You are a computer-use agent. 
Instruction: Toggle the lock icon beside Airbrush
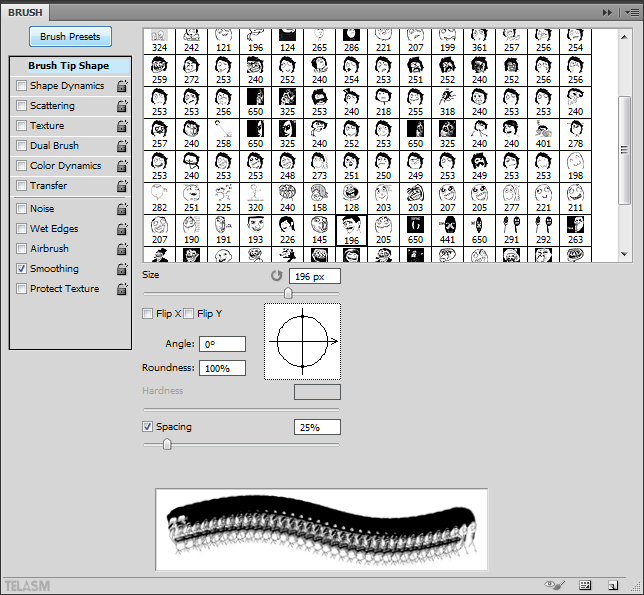click(x=122, y=249)
